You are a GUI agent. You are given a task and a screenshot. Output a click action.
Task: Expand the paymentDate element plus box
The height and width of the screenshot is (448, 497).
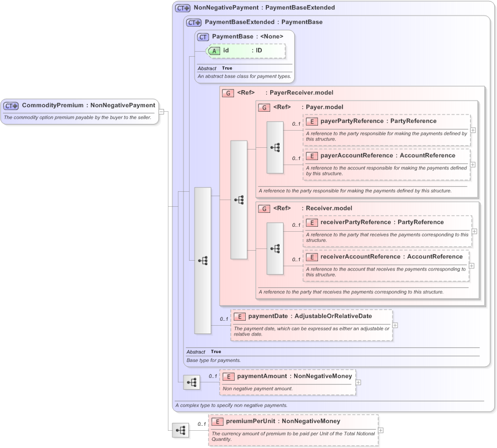coord(395,325)
